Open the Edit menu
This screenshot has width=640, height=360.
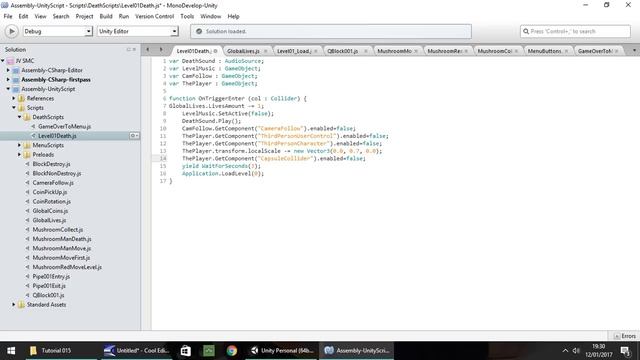pos(23,16)
